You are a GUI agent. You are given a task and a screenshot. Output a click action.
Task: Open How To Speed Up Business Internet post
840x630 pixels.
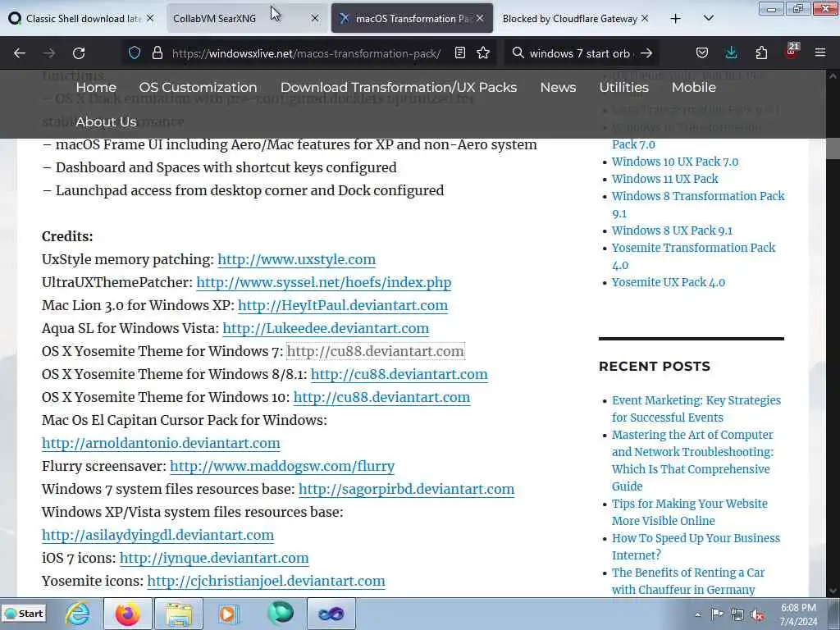[696, 546]
